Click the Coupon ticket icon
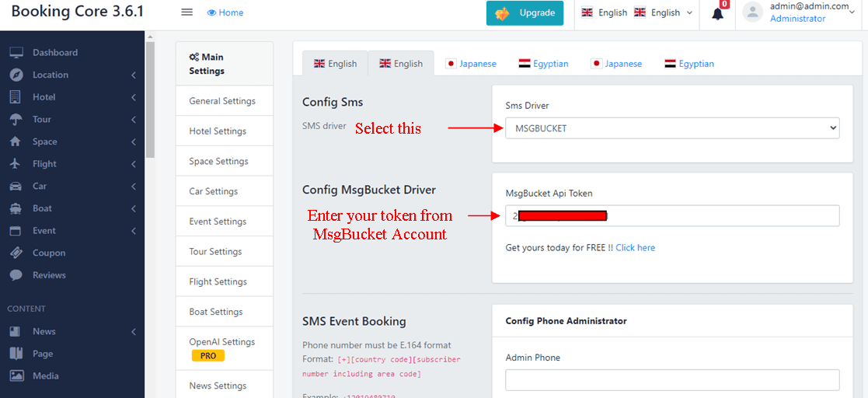The width and height of the screenshot is (868, 398). (16, 253)
